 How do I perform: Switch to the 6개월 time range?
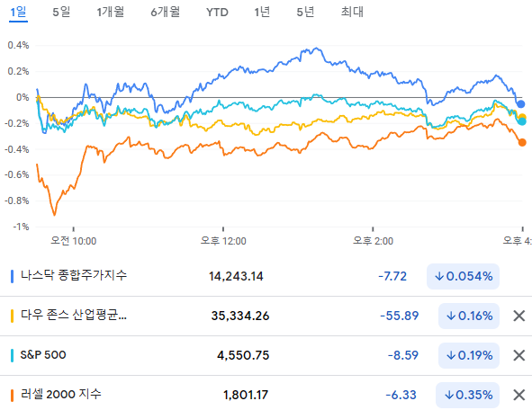166,13
